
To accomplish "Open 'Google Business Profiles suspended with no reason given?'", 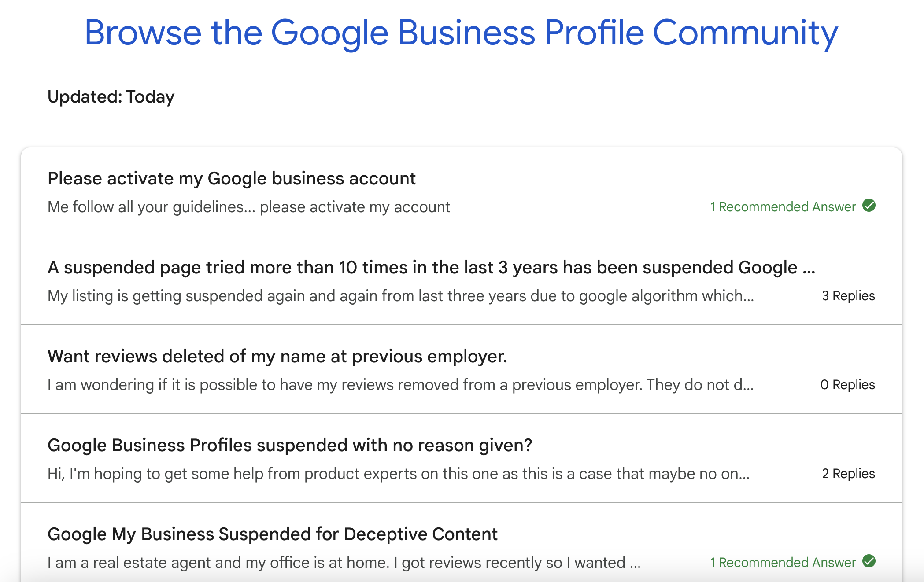I will click(290, 445).
